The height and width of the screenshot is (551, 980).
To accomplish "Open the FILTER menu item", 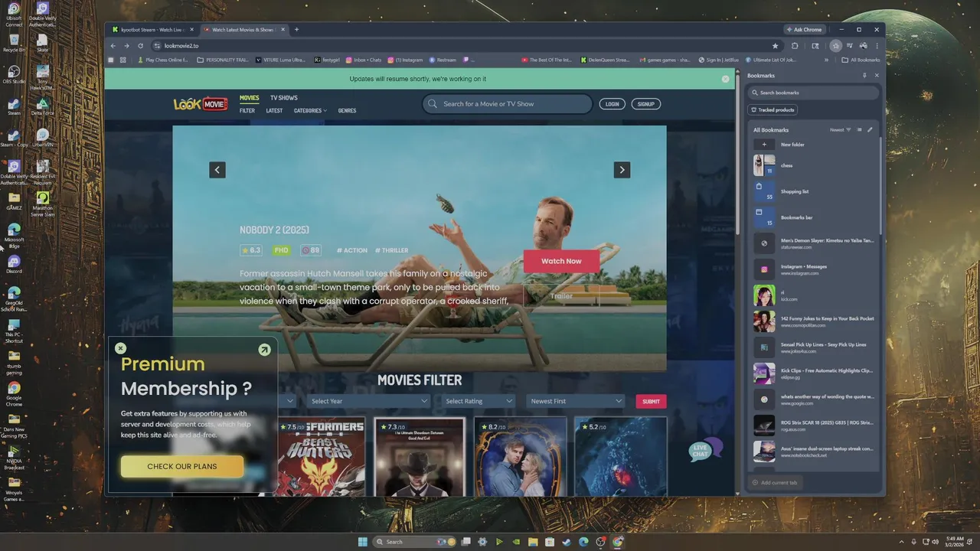I will (247, 111).
